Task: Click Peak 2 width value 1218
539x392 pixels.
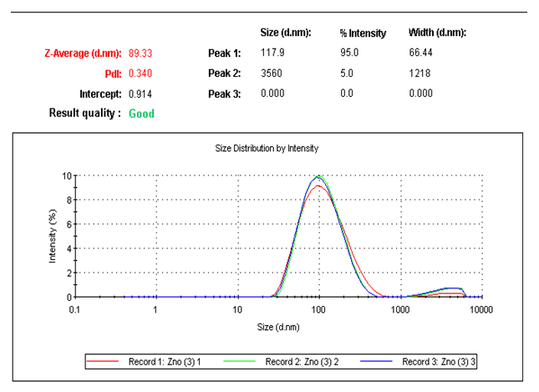Action: (x=420, y=74)
